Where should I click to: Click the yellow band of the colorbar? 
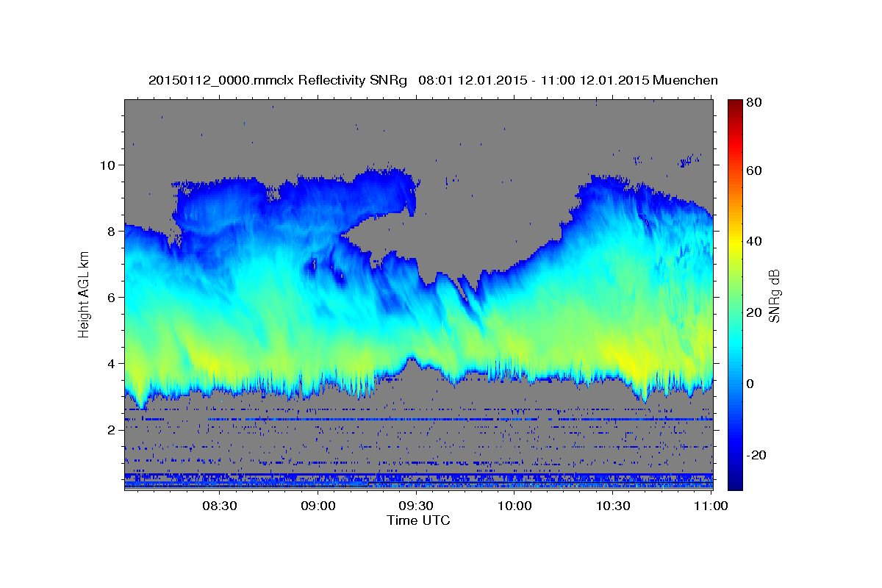(x=734, y=242)
